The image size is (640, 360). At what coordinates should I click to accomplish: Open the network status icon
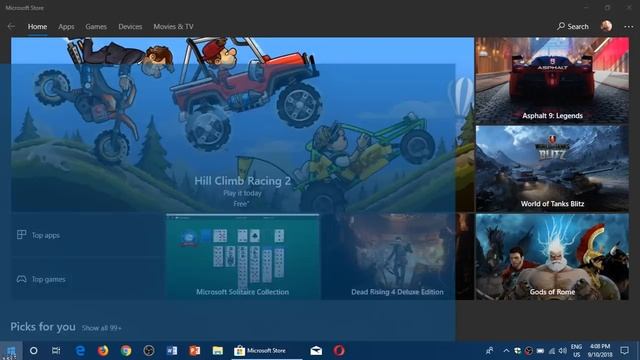552,351
